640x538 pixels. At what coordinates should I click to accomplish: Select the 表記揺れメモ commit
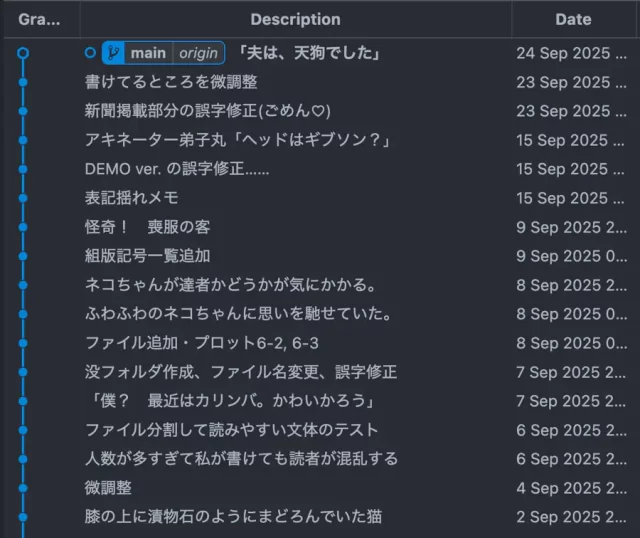(x=132, y=198)
